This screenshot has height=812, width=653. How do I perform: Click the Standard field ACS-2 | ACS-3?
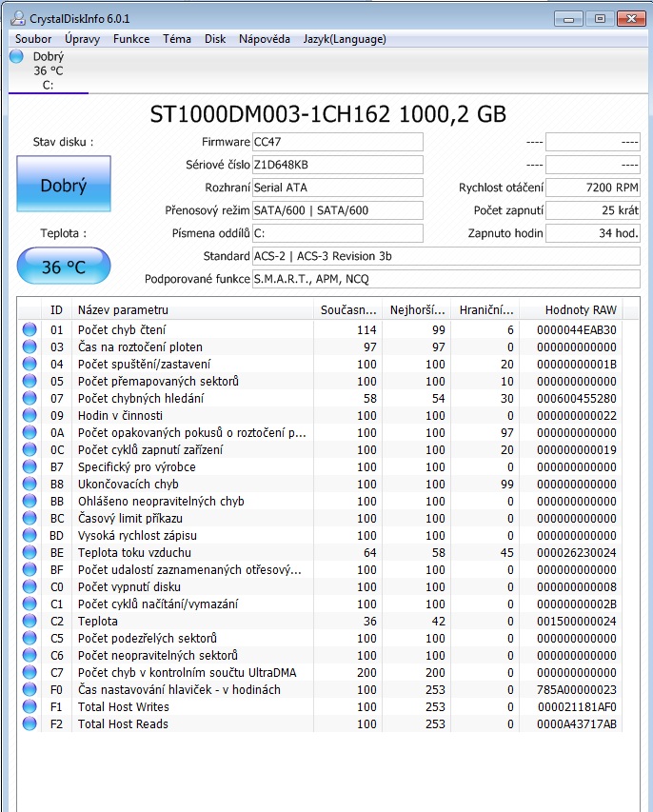coord(445,256)
